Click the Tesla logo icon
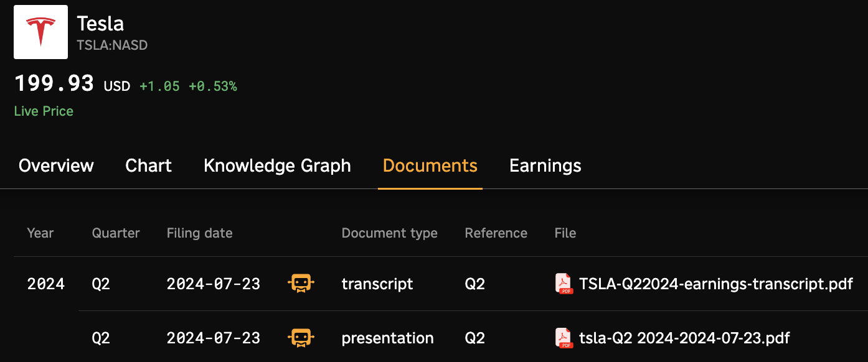 pyautogui.click(x=40, y=32)
